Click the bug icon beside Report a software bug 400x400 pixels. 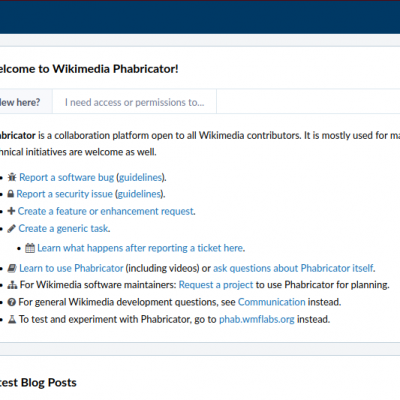tap(12, 177)
